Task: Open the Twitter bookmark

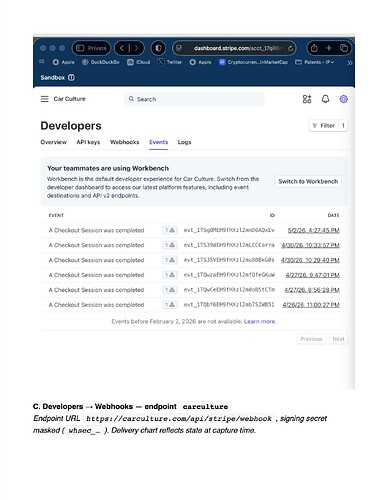Action: tap(170, 62)
